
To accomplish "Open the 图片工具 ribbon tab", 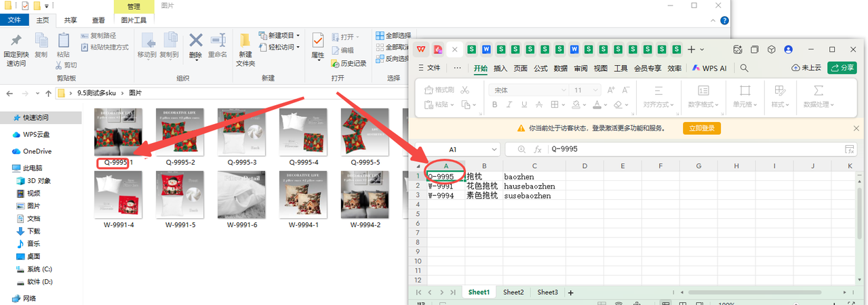I will pos(134,20).
